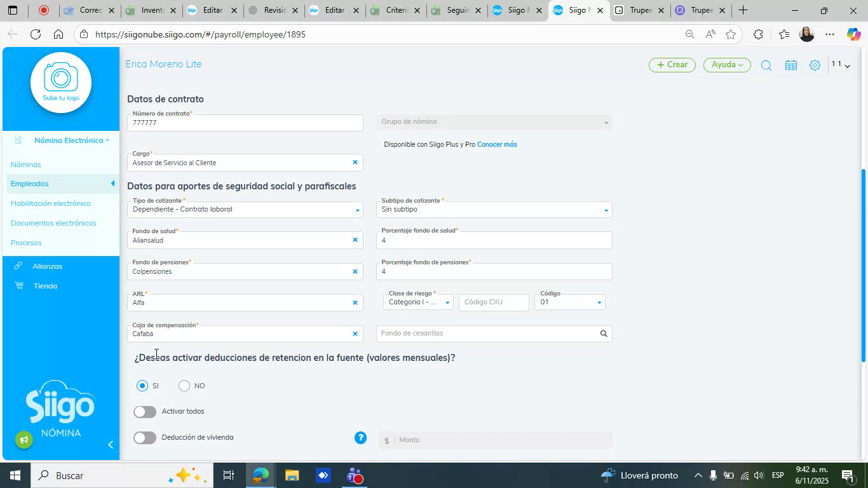Open the Alianzas sidebar link
Viewport: 868px width, 488px height.
[x=47, y=266]
